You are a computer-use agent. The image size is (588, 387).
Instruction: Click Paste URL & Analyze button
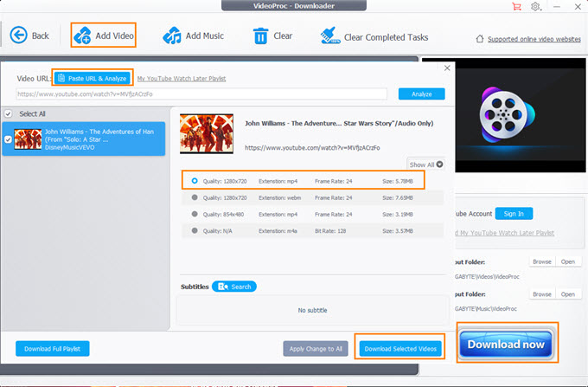(93, 78)
